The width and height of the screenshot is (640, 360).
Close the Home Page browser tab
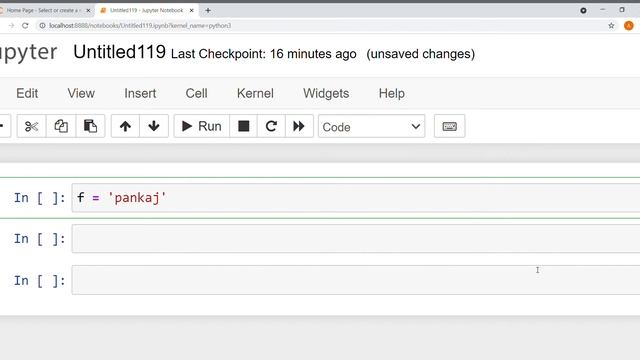pyautogui.click(x=88, y=10)
